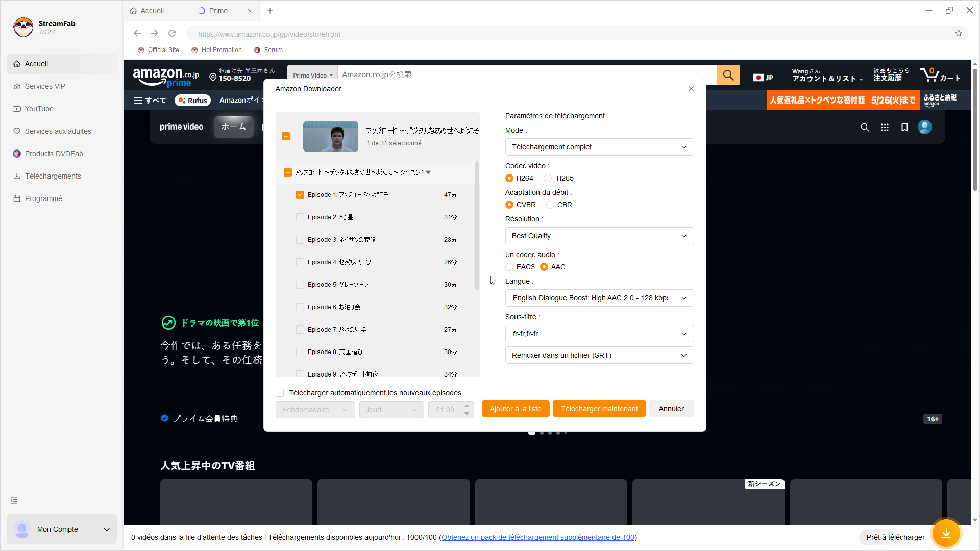Bookmark page with the star icon
The width and height of the screenshot is (980, 551).
coord(959,33)
